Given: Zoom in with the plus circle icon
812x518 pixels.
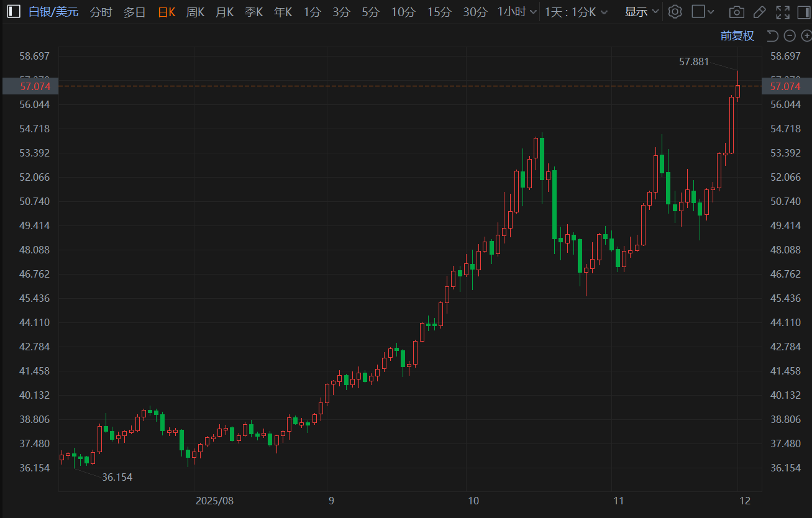Looking at the screenshot, I should pyautogui.click(x=805, y=36).
